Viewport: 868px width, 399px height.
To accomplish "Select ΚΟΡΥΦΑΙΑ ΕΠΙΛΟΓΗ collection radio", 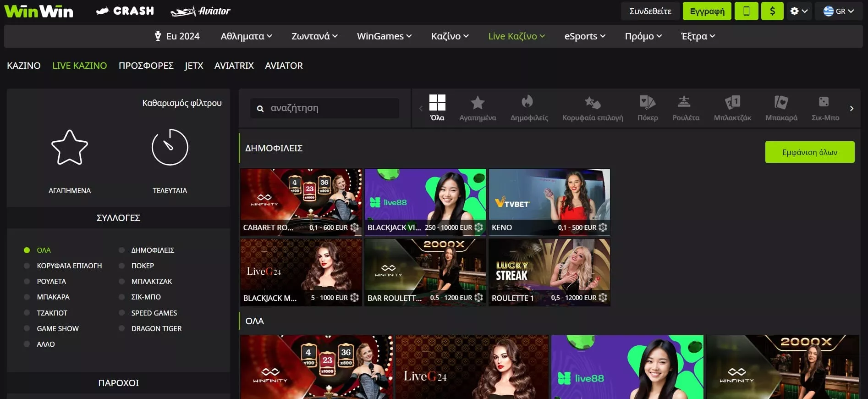I will 27,266.
